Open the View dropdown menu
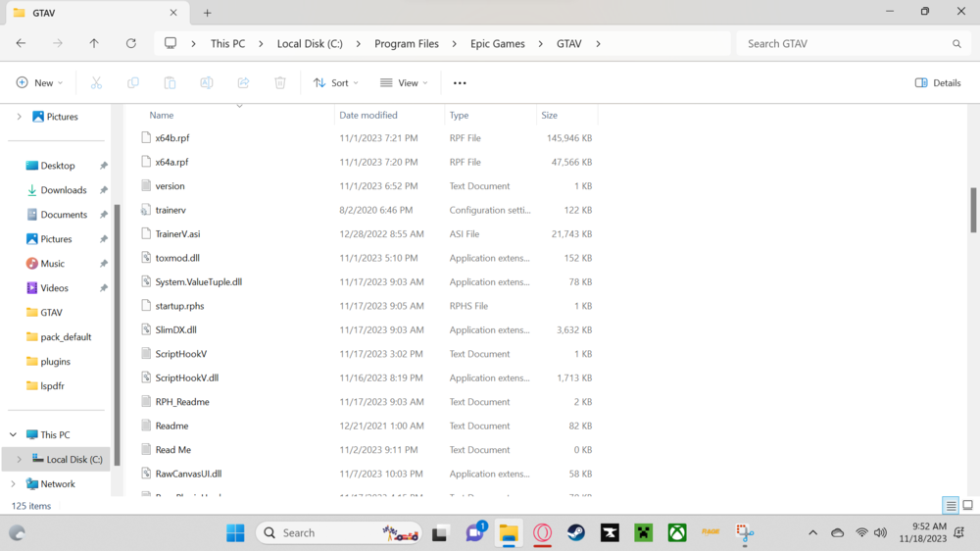 404,82
